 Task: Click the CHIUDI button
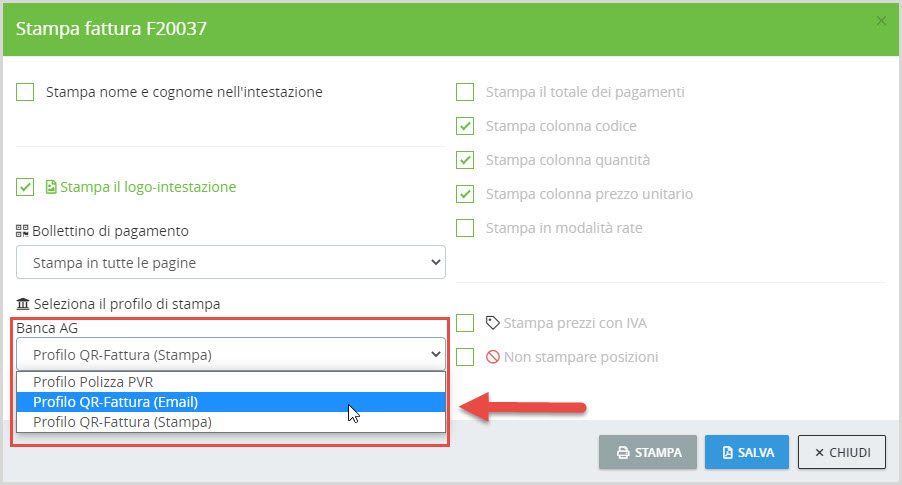point(841,452)
